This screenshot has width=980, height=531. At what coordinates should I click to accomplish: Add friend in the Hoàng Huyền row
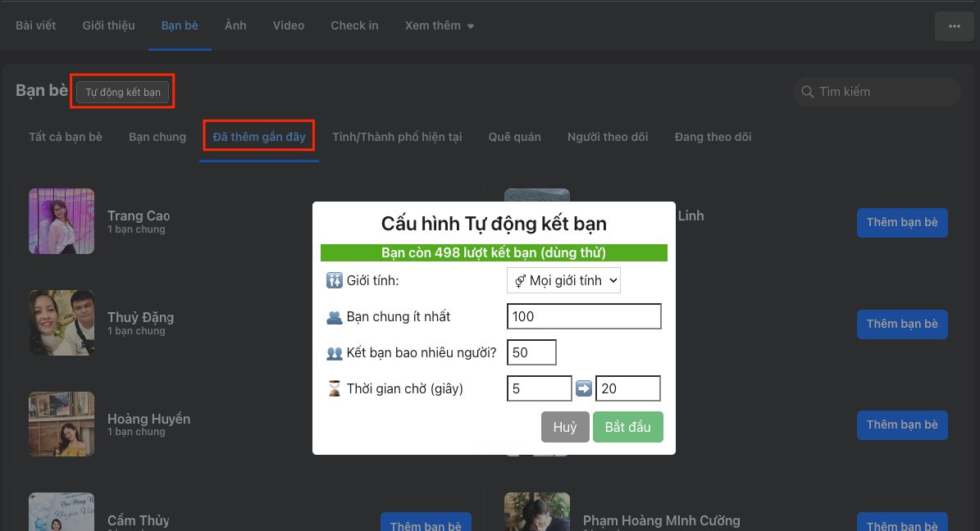click(x=902, y=424)
